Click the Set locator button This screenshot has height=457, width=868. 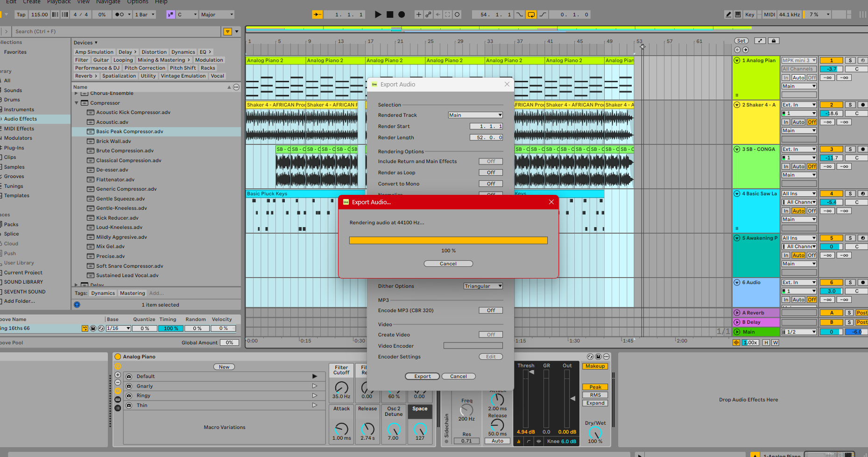[741, 41]
